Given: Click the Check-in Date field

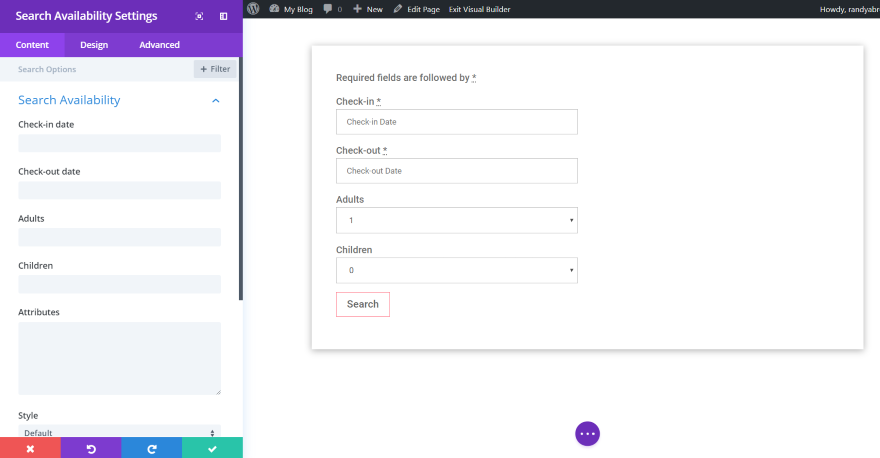Looking at the screenshot, I should tap(457, 122).
